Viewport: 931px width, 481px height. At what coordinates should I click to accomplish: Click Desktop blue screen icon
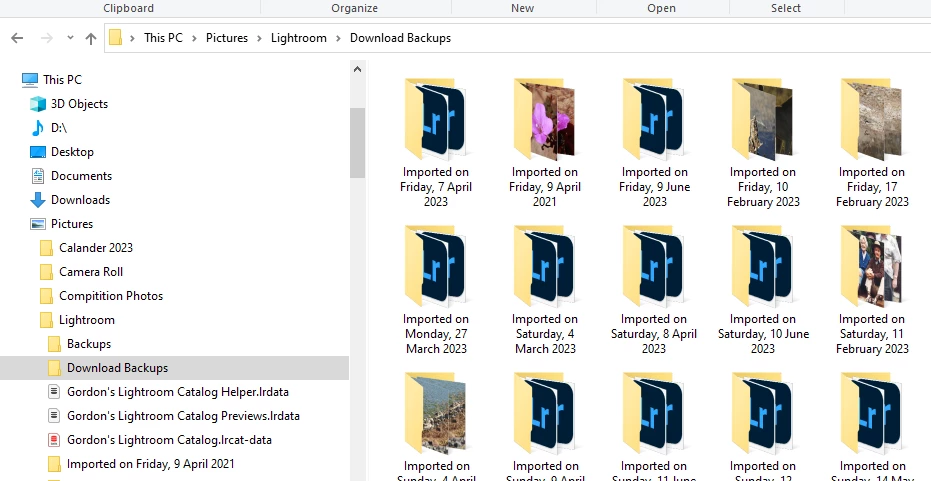click(x=38, y=152)
